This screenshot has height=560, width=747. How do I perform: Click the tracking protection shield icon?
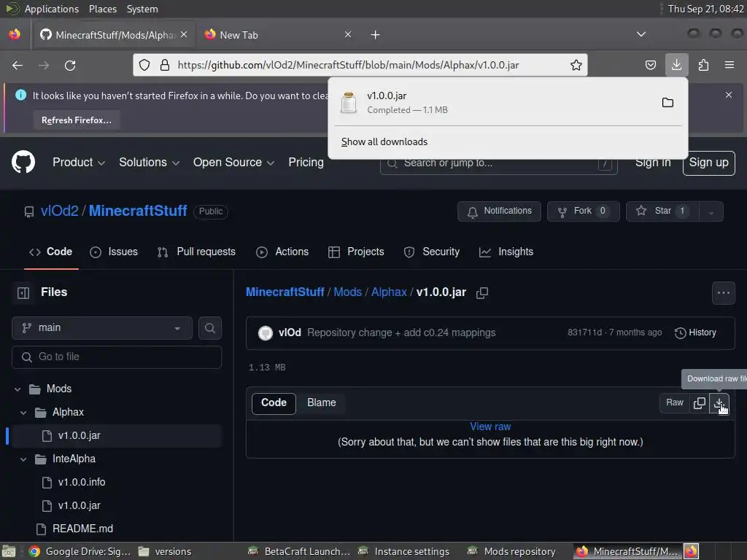tap(144, 65)
